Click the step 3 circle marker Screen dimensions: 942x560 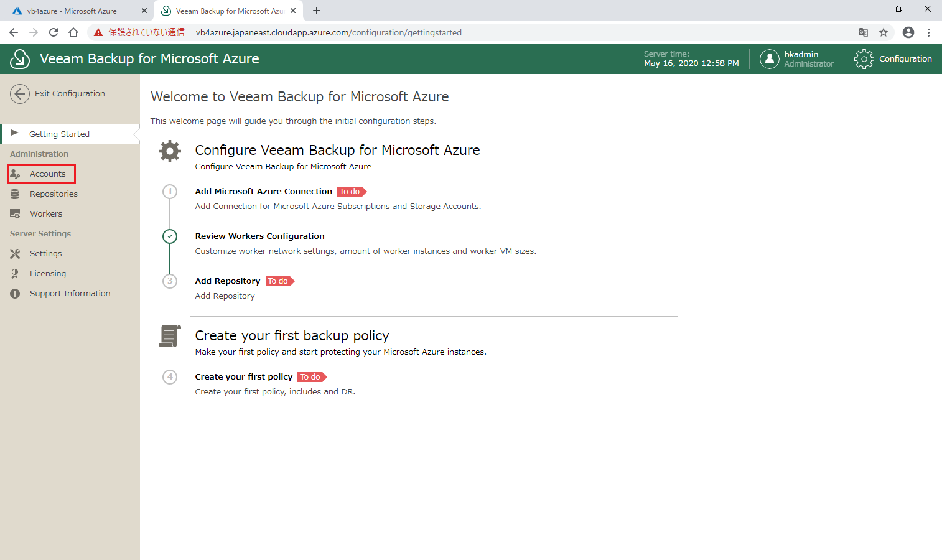tap(170, 281)
